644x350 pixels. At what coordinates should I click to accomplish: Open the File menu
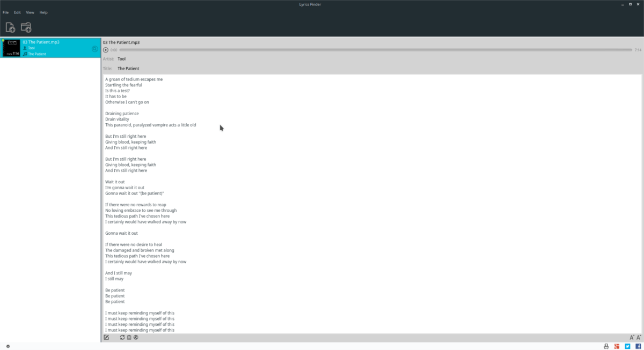(5, 12)
